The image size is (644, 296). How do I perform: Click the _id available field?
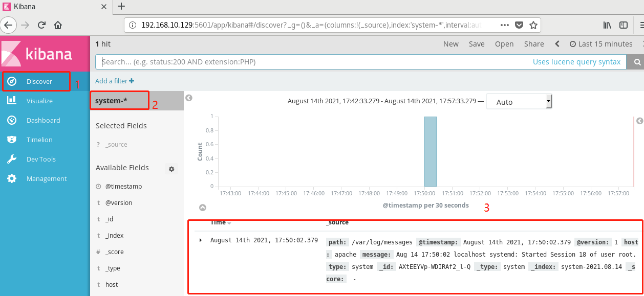pyautogui.click(x=109, y=219)
